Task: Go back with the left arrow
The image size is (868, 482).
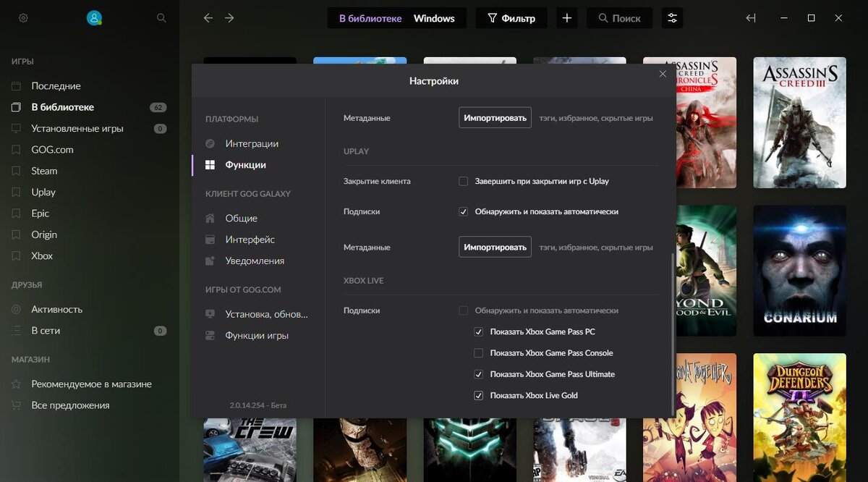Action: pos(208,18)
